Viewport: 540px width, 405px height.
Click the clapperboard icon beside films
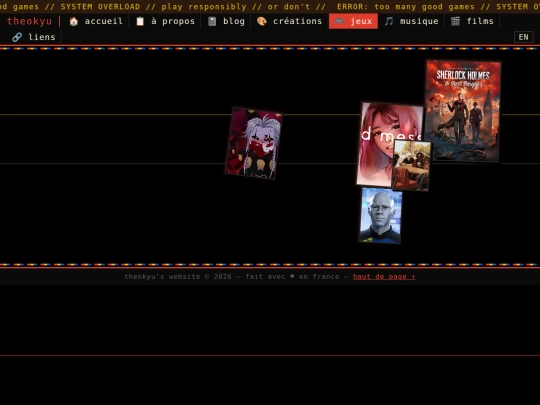coord(455,21)
